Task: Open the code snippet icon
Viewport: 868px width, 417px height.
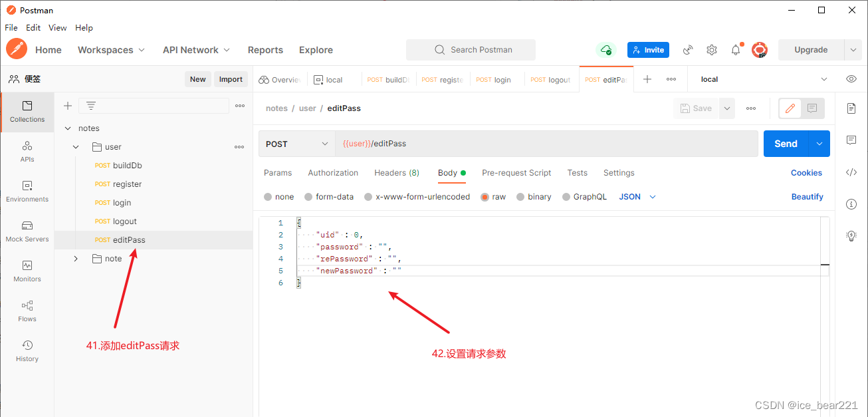Action: coord(851,172)
